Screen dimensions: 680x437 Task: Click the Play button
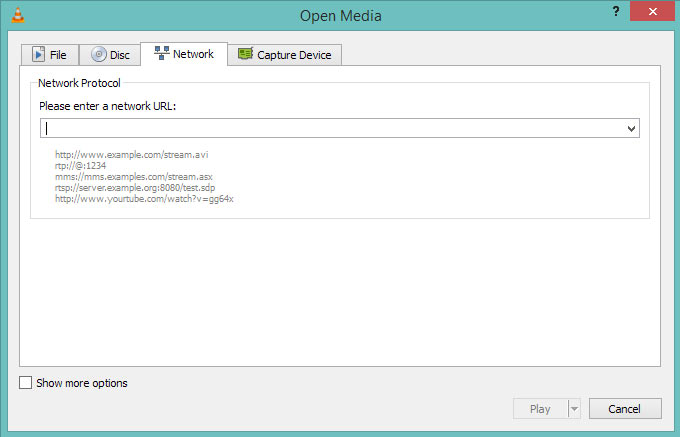coord(540,409)
